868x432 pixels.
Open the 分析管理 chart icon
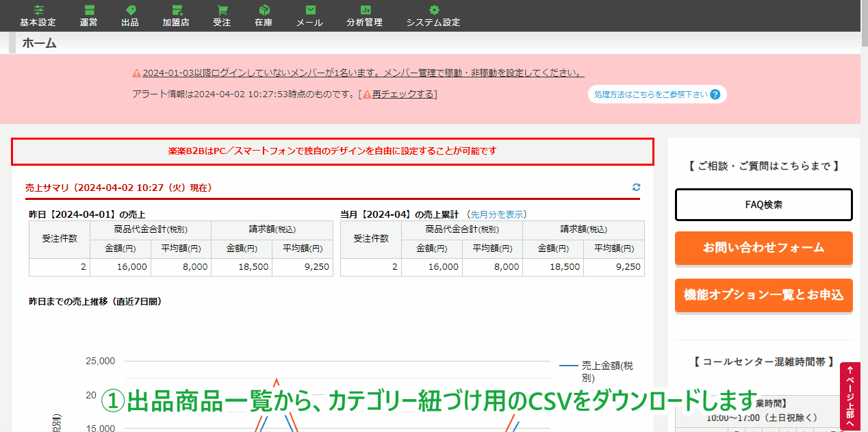pyautogui.click(x=364, y=10)
